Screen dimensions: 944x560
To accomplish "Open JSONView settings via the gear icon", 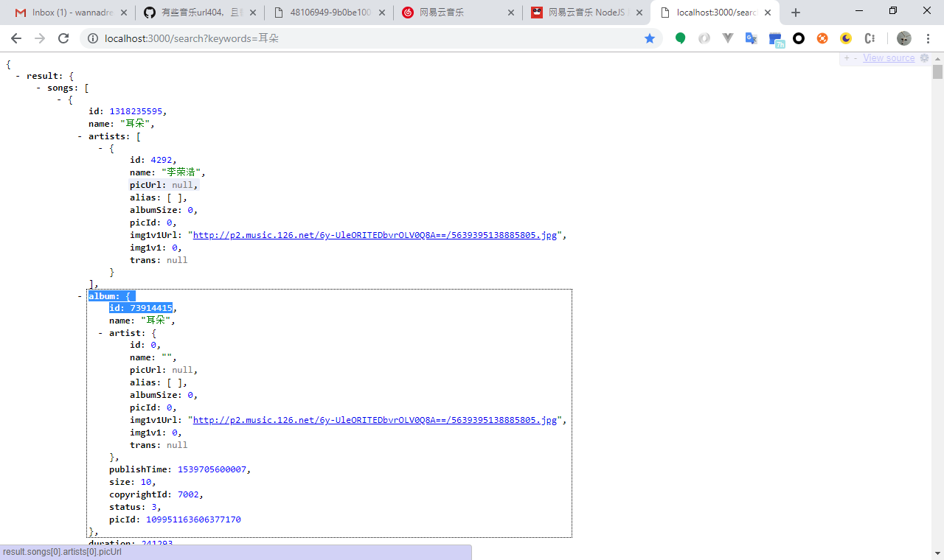I will 924,57.
